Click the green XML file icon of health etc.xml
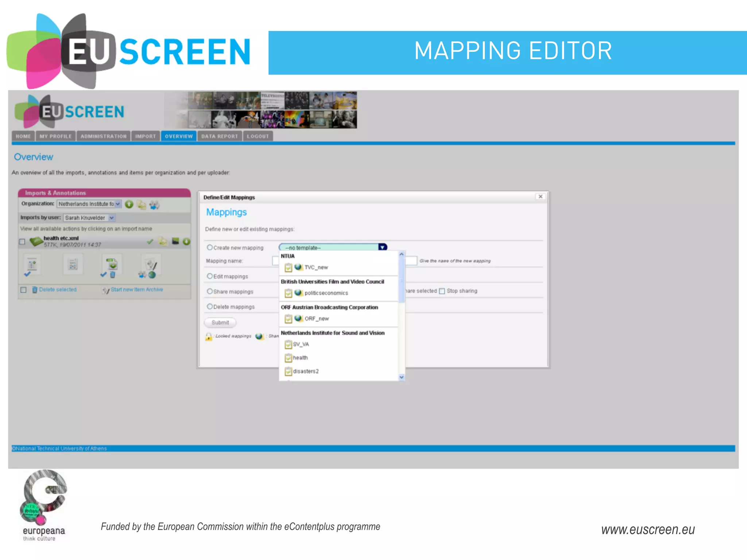747x560 pixels. 36,241
